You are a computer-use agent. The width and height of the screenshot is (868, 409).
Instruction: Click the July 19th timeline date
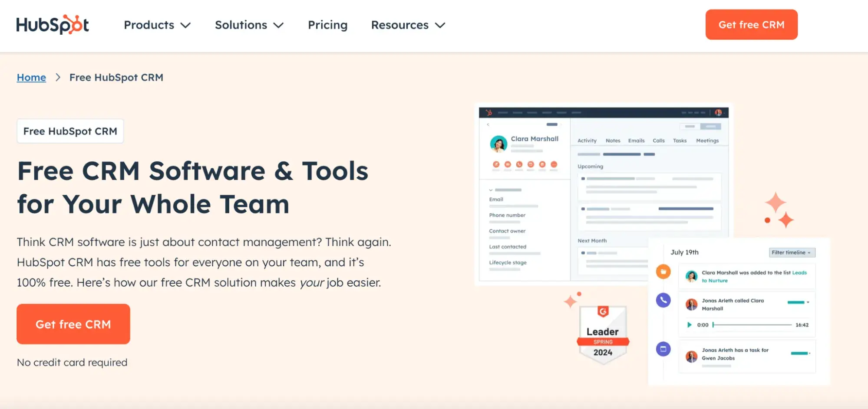(x=684, y=252)
